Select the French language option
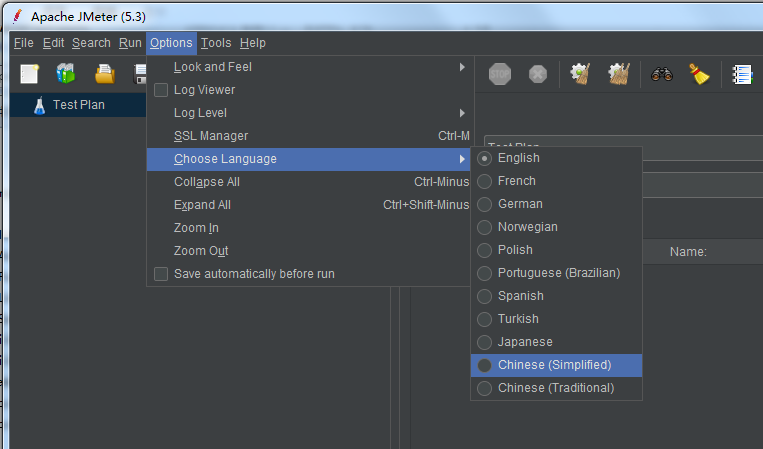Image resolution: width=763 pixels, height=449 pixels. pos(556,181)
